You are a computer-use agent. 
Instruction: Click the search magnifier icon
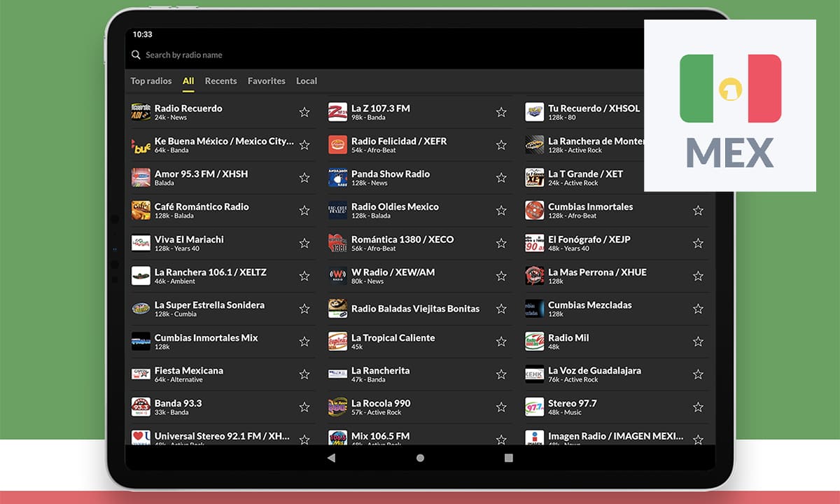(x=136, y=55)
